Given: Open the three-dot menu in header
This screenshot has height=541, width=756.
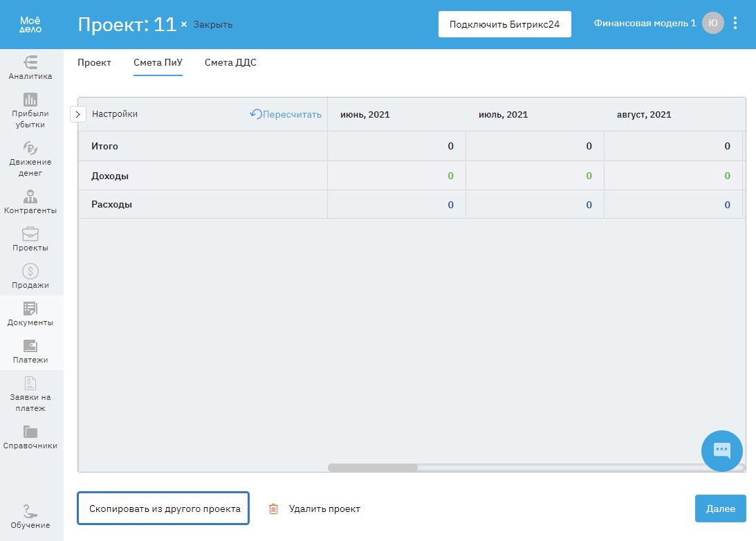Looking at the screenshot, I should point(735,24).
